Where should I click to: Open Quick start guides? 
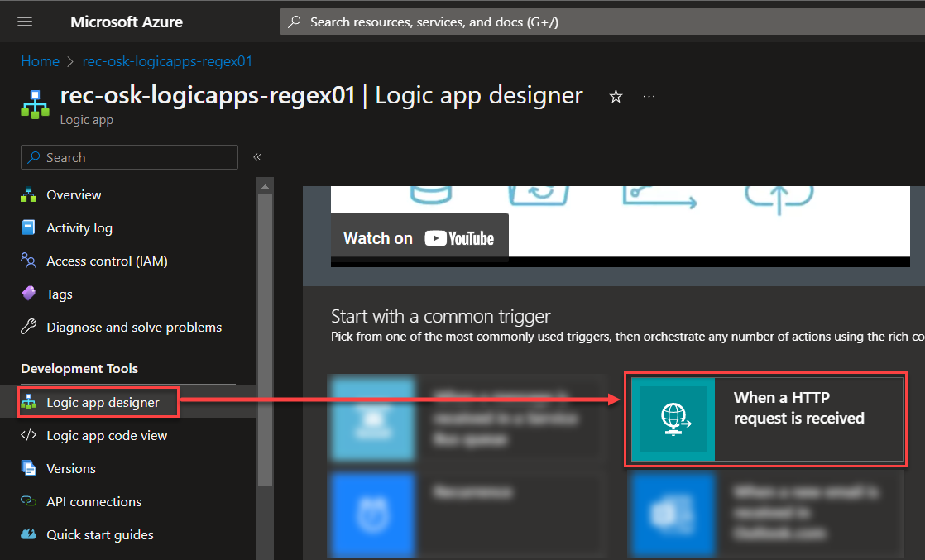coord(101,534)
